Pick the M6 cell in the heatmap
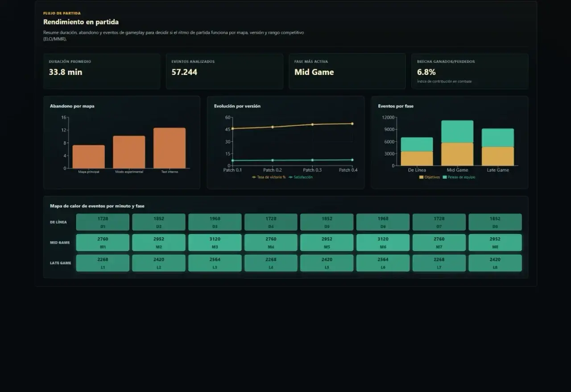The height and width of the screenshot is (392, 571). pyautogui.click(x=383, y=243)
